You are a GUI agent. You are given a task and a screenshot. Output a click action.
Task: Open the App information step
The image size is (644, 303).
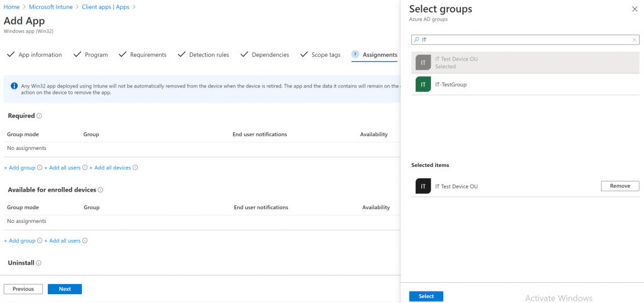pyautogui.click(x=35, y=55)
